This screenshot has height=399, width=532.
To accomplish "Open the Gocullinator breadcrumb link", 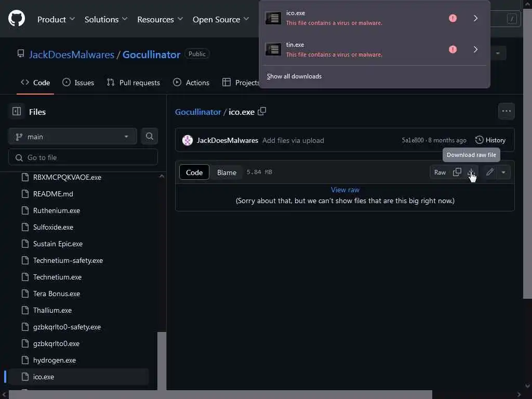I will pos(198,112).
